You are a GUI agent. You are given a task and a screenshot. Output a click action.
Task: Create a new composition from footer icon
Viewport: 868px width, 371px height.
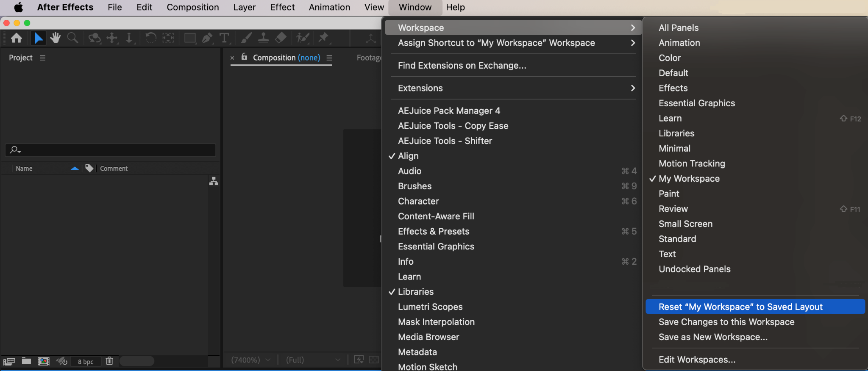tap(43, 361)
